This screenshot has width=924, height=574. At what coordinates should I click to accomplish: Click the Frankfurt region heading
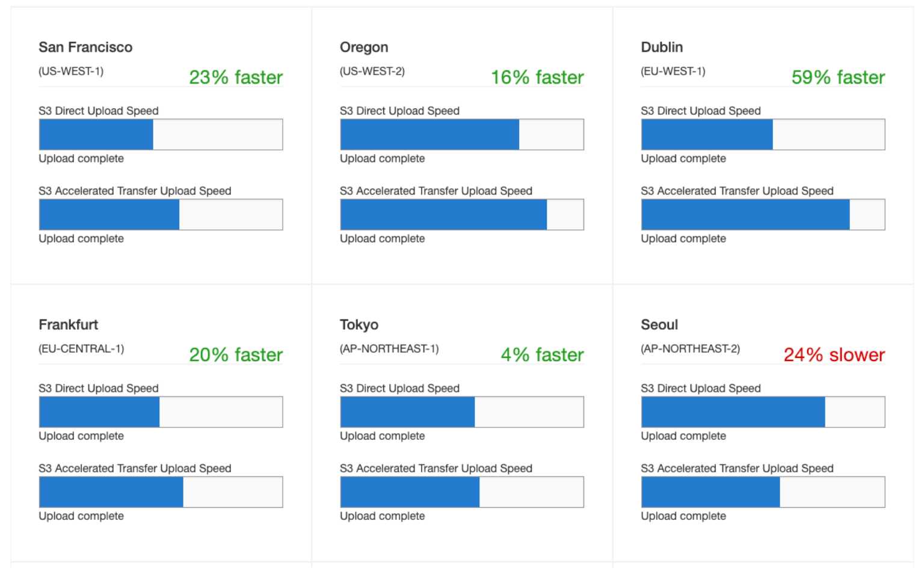69,324
